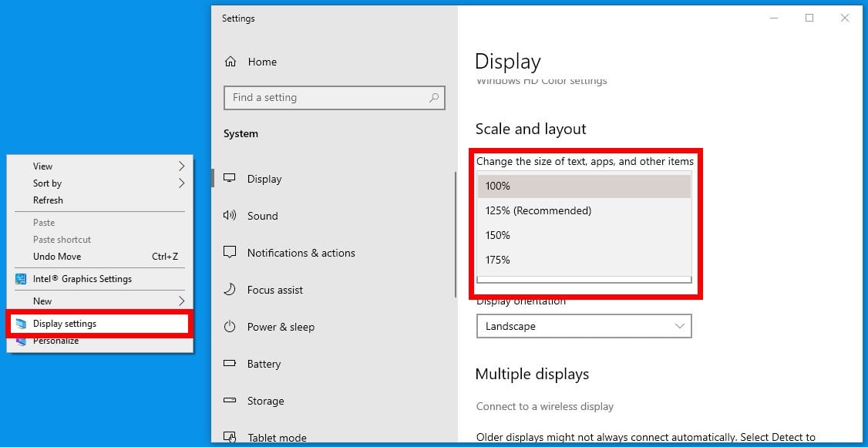Click the Home icon in Settings sidebar
The image size is (868, 447).
point(230,62)
